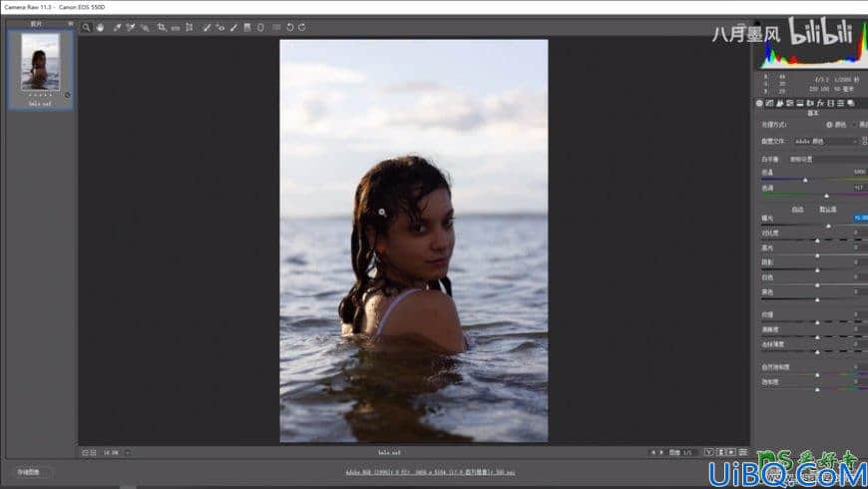Select the Zoom tool in toolbar
The height and width of the screenshot is (489, 868).
coord(87,27)
